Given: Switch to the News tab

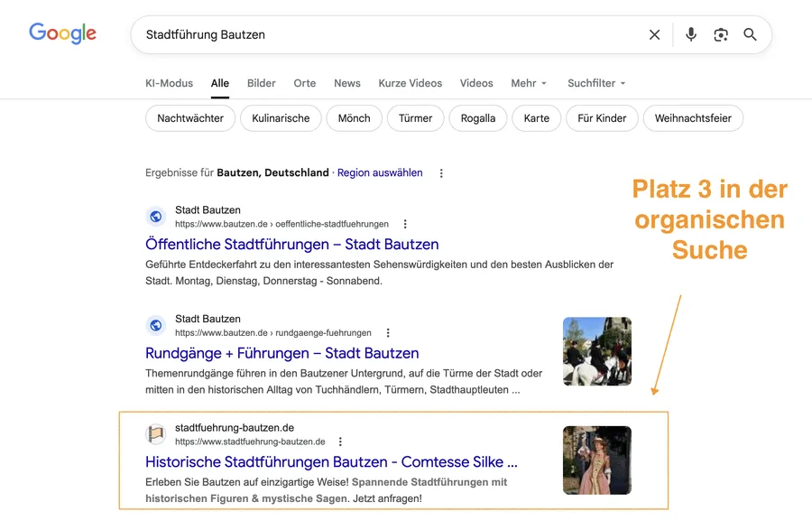Looking at the screenshot, I should tap(346, 83).
